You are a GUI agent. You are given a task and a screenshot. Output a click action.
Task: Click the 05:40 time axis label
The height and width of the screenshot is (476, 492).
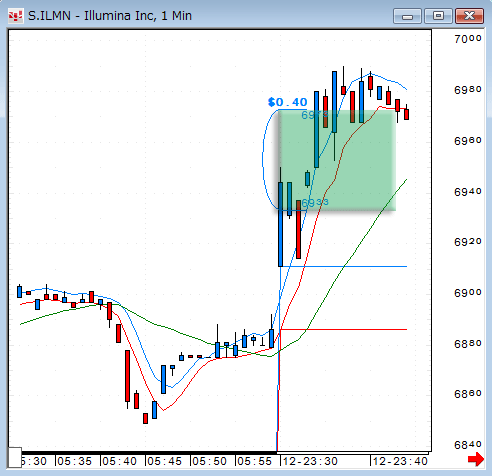(x=119, y=461)
